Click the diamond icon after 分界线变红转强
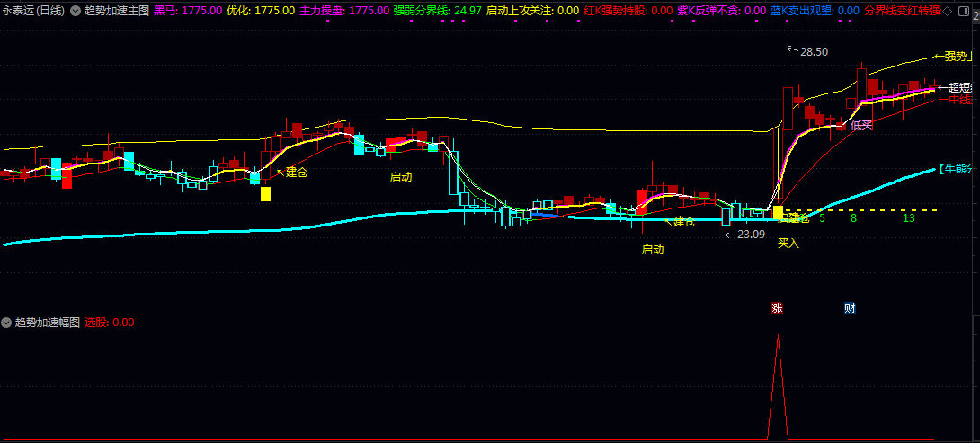The height and width of the screenshot is (443, 980). point(947,11)
